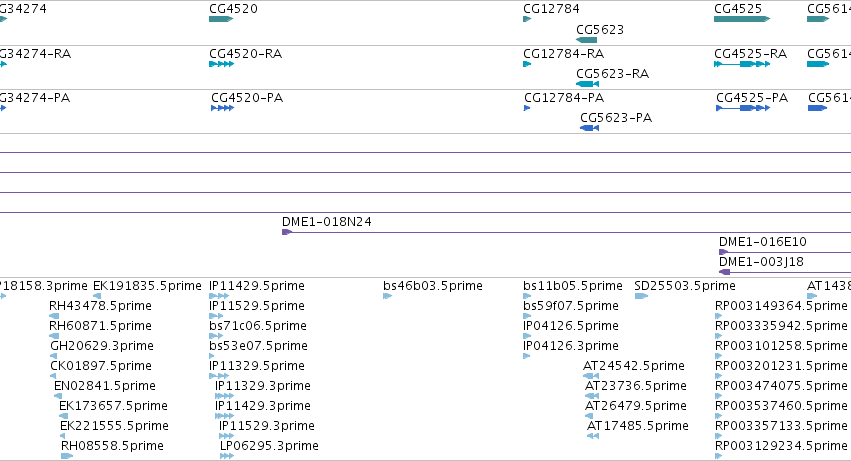This screenshot has width=851, height=461.
Task: Click the RP003101258.5prime EST label
Action: [782, 346]
